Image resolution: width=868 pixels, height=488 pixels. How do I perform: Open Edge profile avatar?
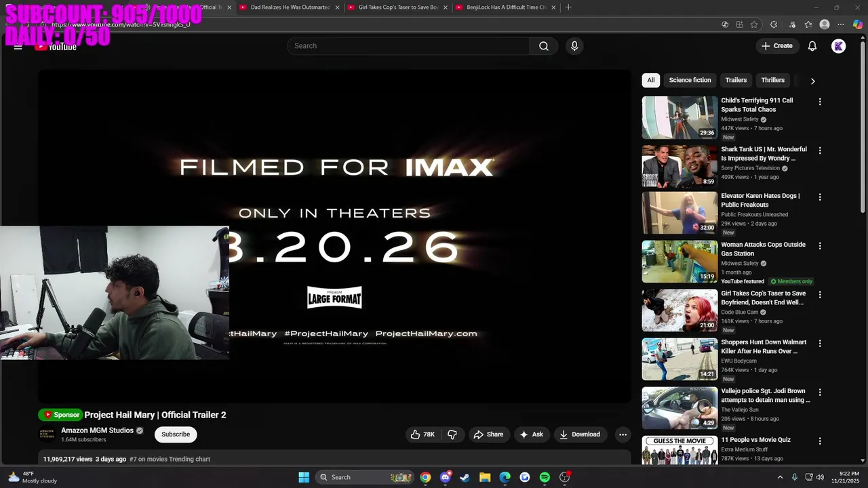tap(825, 24)
